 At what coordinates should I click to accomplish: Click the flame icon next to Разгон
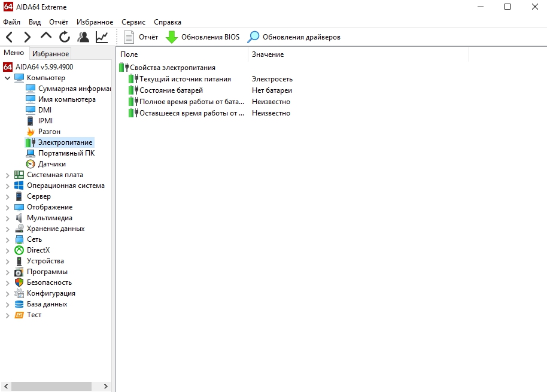31,132
